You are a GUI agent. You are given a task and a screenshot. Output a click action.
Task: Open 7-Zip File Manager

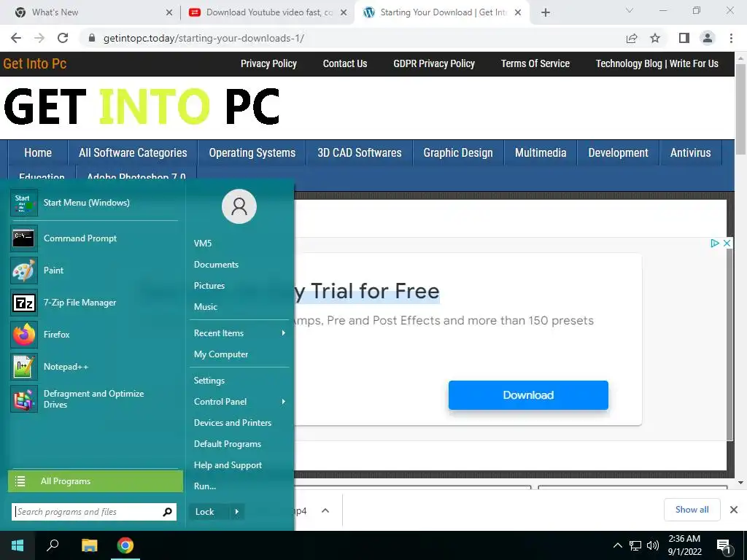tap(94, 303)
